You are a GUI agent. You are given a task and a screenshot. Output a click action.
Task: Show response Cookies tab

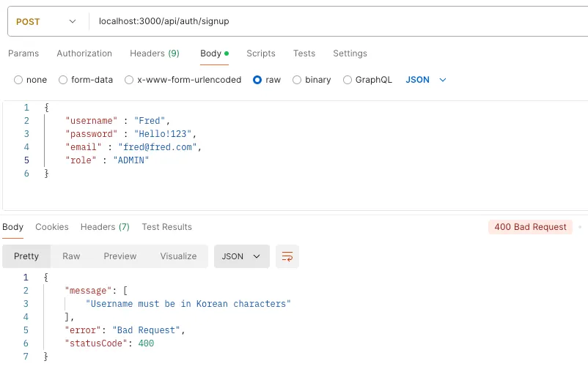pos(52,227)
